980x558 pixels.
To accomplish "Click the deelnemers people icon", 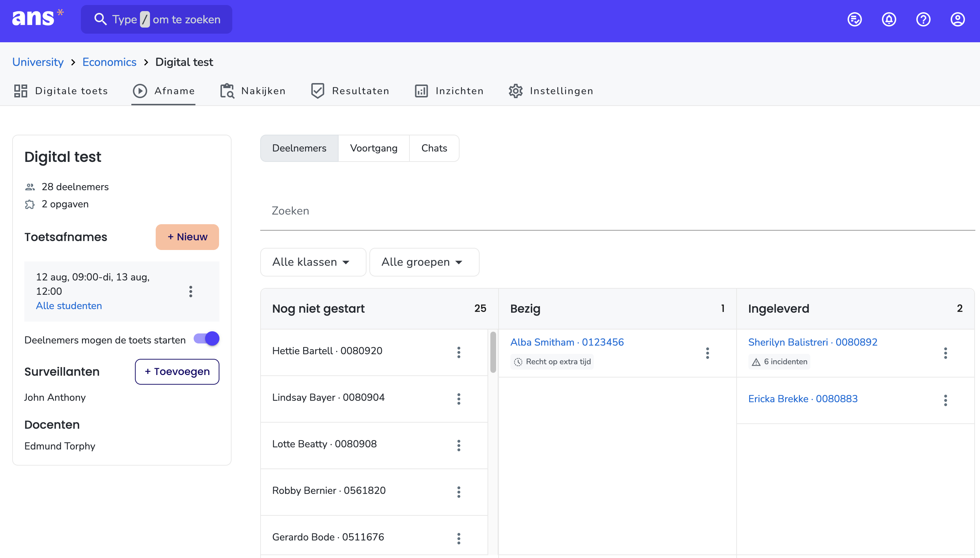I will [x=30, y=187].
